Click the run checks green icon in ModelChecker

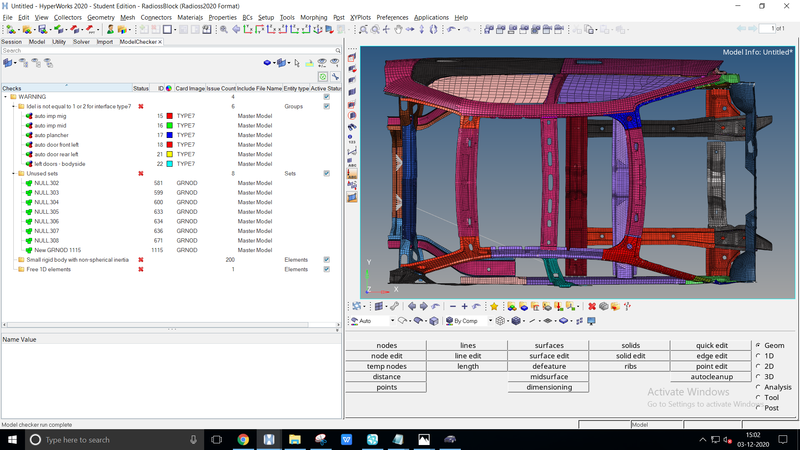(x=323, y=76)
